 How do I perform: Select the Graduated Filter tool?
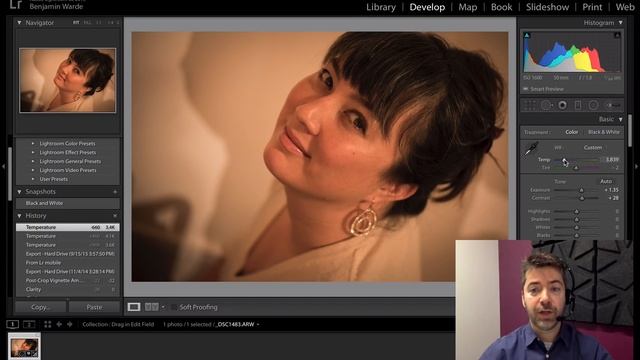[x=578, y=105]
